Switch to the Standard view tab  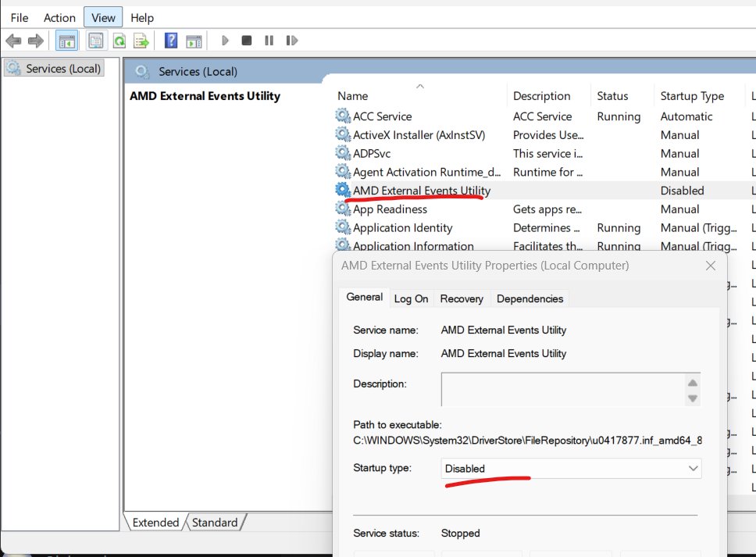click(215, 523)
